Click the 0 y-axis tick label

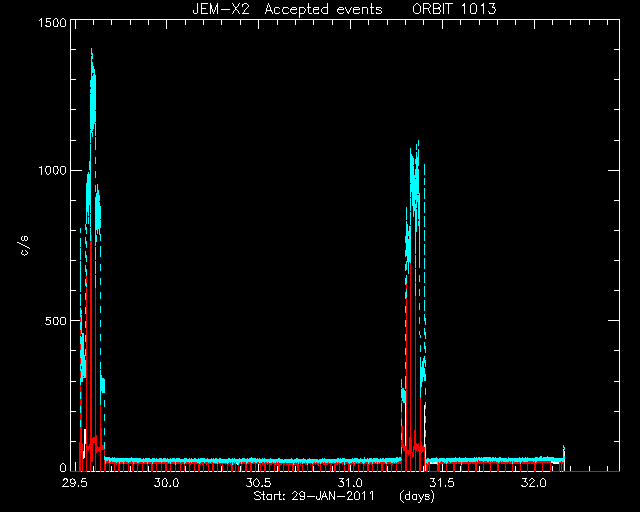click(63, 467)
